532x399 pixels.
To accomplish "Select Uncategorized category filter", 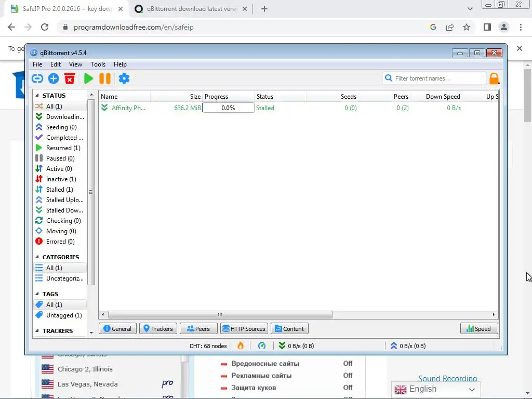I will click(60, 278).
